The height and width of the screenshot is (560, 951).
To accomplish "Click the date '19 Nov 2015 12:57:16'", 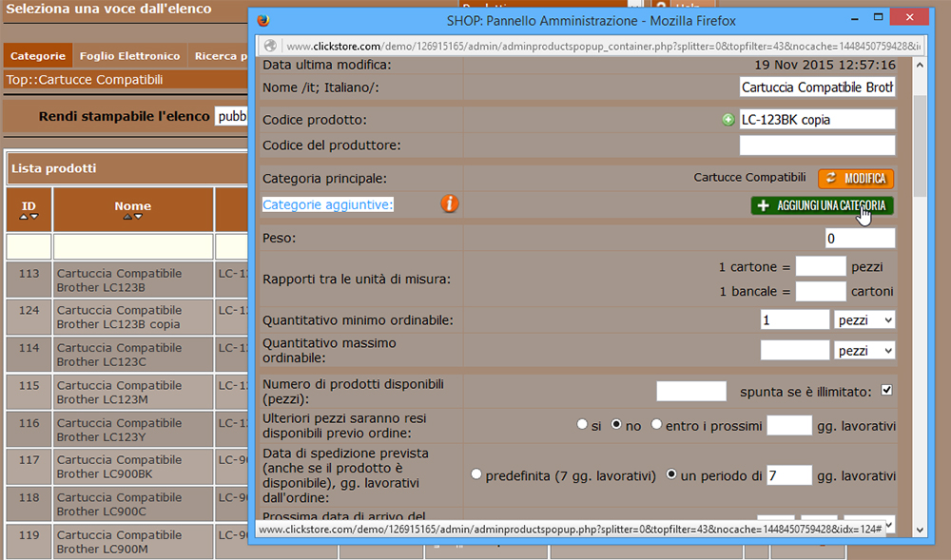I will (825, 65).
